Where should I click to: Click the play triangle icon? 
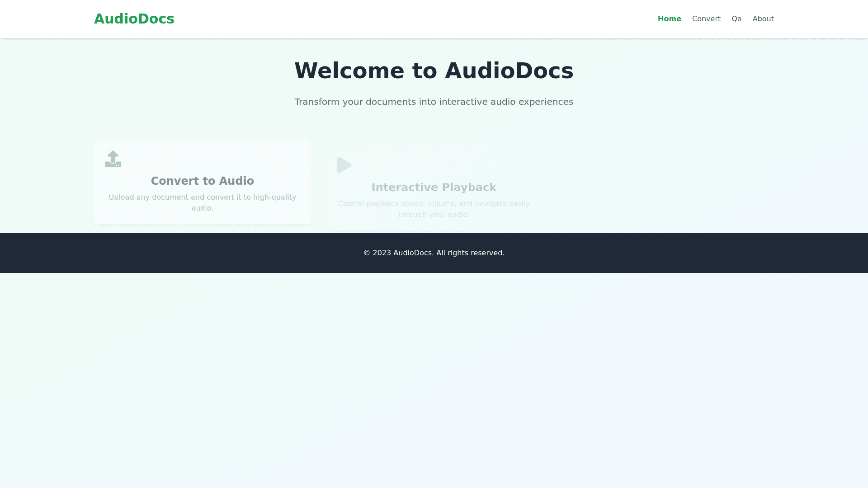tap(344, 165)
